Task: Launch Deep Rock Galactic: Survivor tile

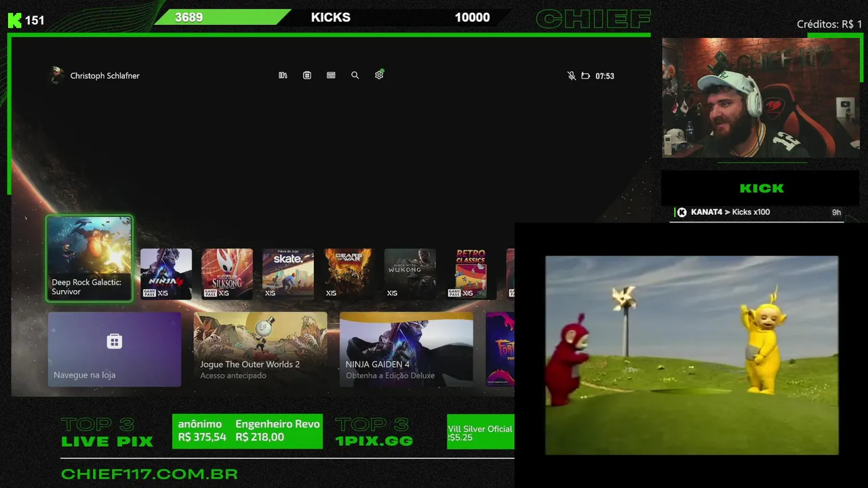Action: (90, 258)
